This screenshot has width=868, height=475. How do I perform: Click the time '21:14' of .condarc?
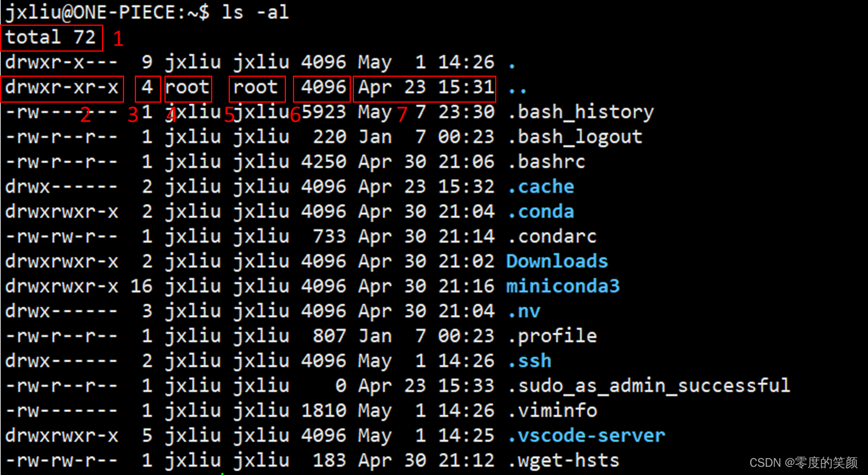point(466,237)
